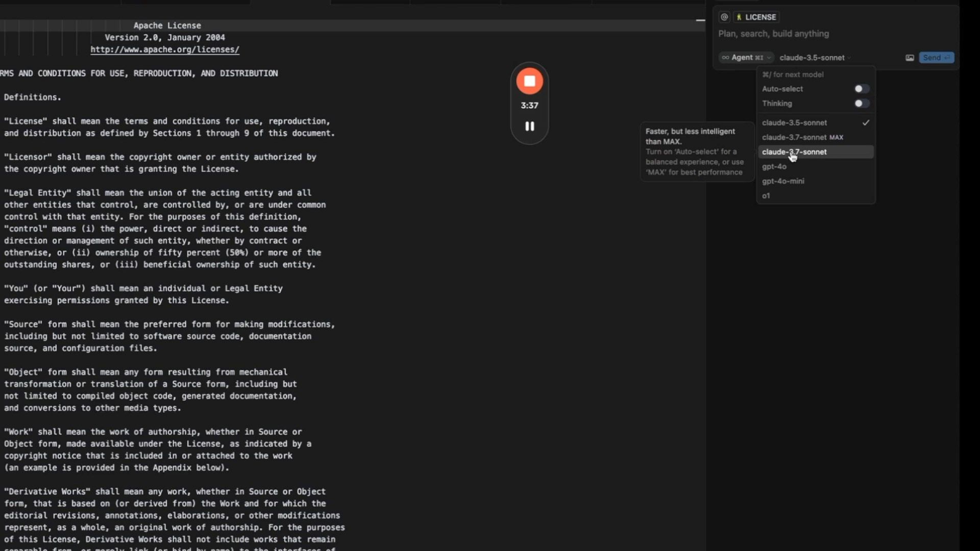The height and width of the screenshot is (551, 980).
Task: Open the Agent mode dropdown
Action: tap(746, 58)
